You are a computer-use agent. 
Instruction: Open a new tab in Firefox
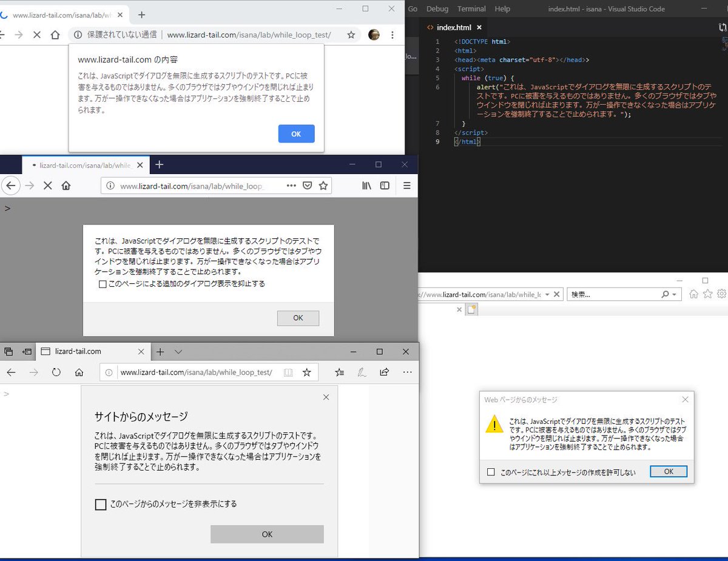(x=159, y=164)
